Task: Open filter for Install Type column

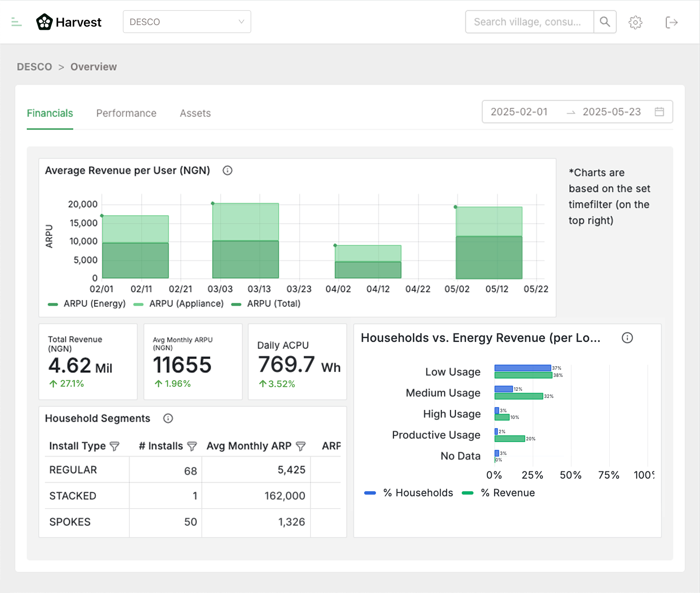Action: tap(115, 446)
